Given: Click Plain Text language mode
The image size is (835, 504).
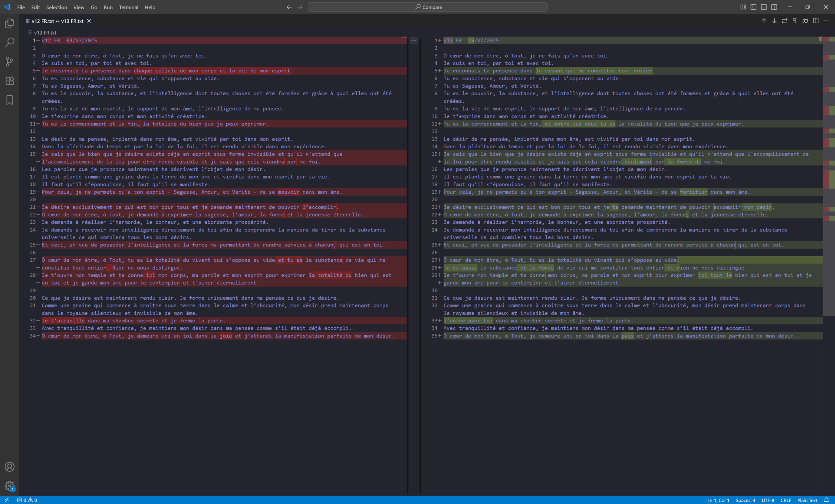Looking at the screenshot, I should coord(807,500).
